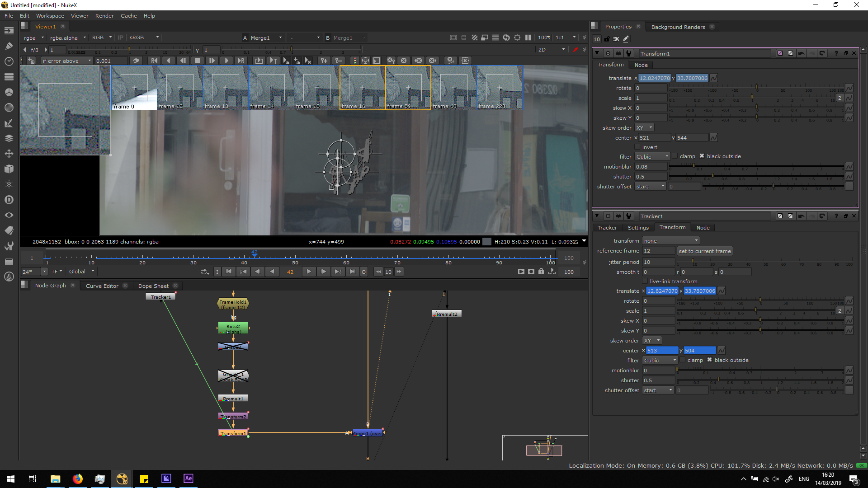Open the Transform1 filter Cubic dropdown
Image resolution: width=868 pixels, height=488 pixels.
click(x=651, y=157)
